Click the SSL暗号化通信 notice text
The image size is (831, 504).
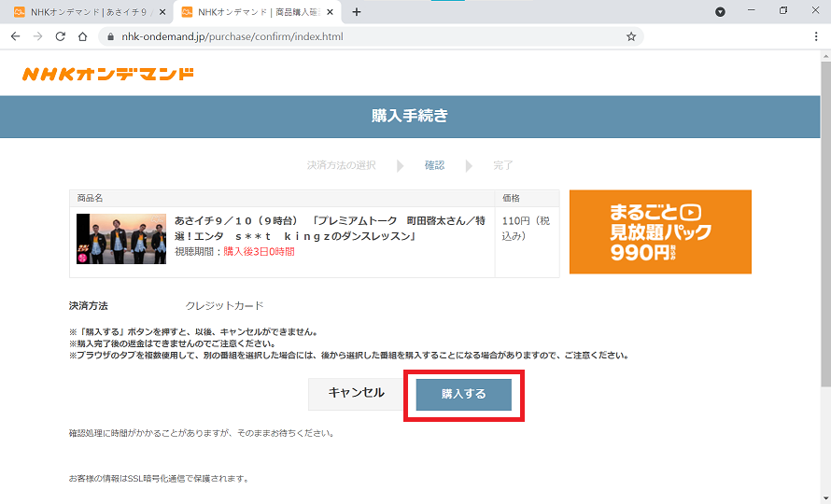159,479
